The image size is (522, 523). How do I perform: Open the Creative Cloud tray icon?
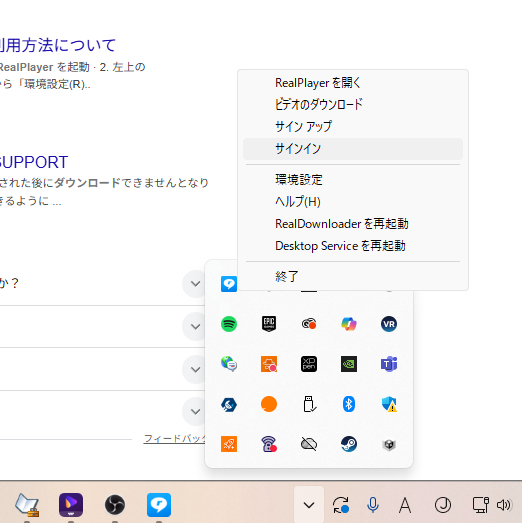point(309,324)
